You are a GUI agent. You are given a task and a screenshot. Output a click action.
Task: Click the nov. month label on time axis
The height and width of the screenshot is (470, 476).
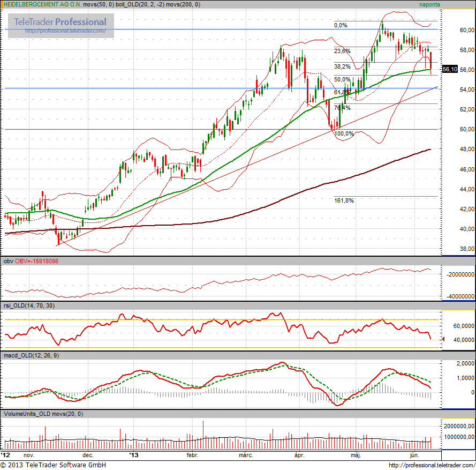(29, 455)
